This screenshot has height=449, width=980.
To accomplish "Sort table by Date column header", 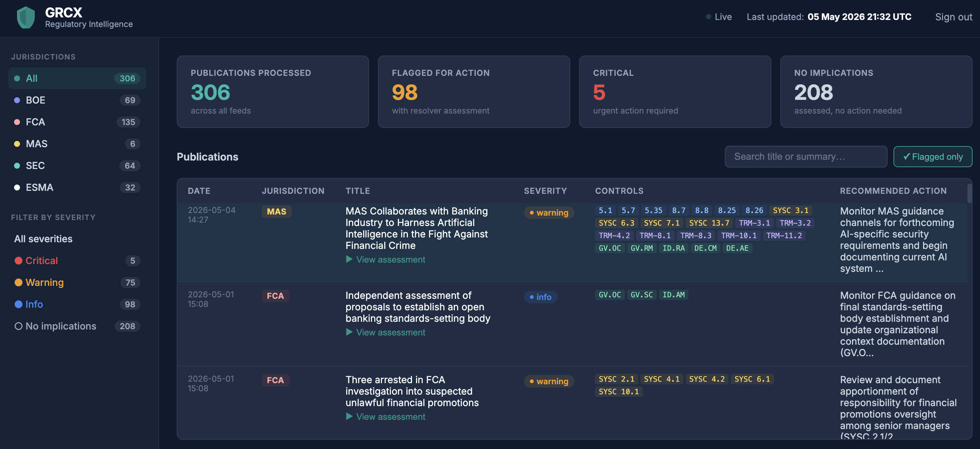I will 199,191.
